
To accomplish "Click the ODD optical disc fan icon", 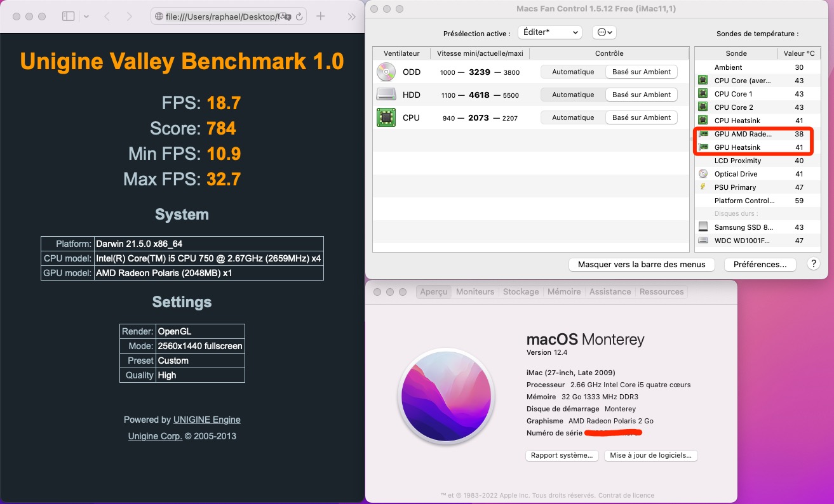I will [x=386, y=72].
